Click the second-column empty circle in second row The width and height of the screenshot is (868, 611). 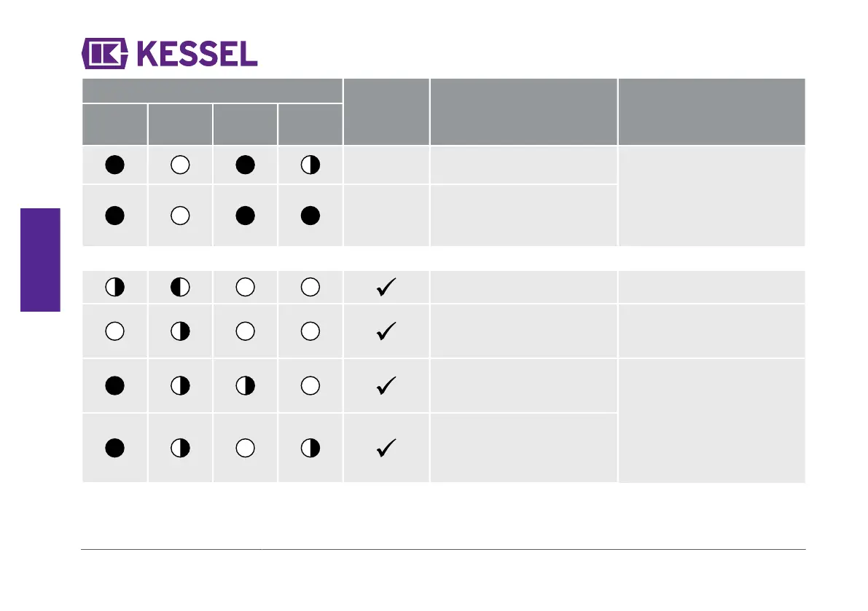tap(180, 216)
